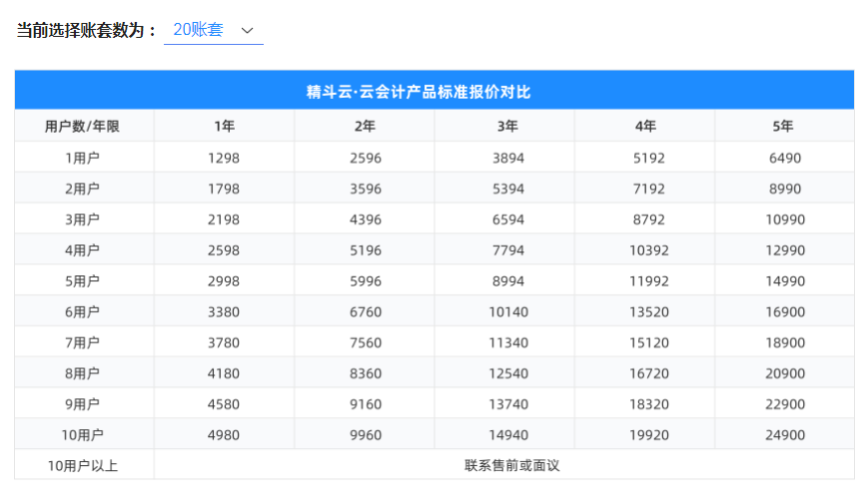Select price 6490 for 1用户 5年
Viewport: 868px width, 502px height.
785,158
